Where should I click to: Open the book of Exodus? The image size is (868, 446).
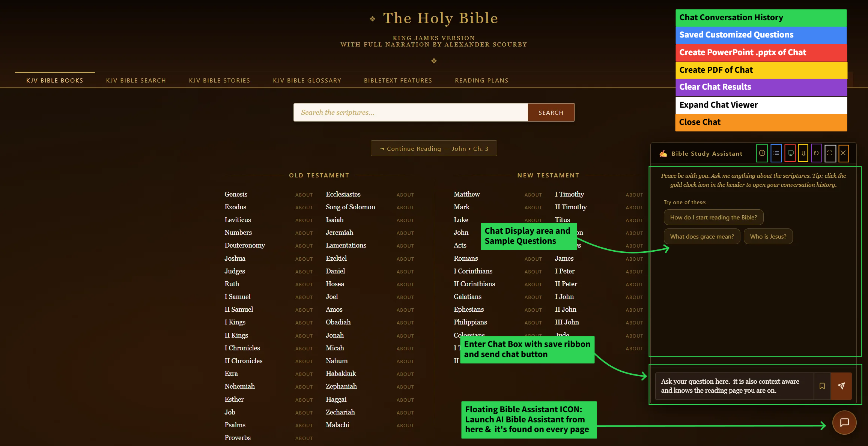(235, 207)
